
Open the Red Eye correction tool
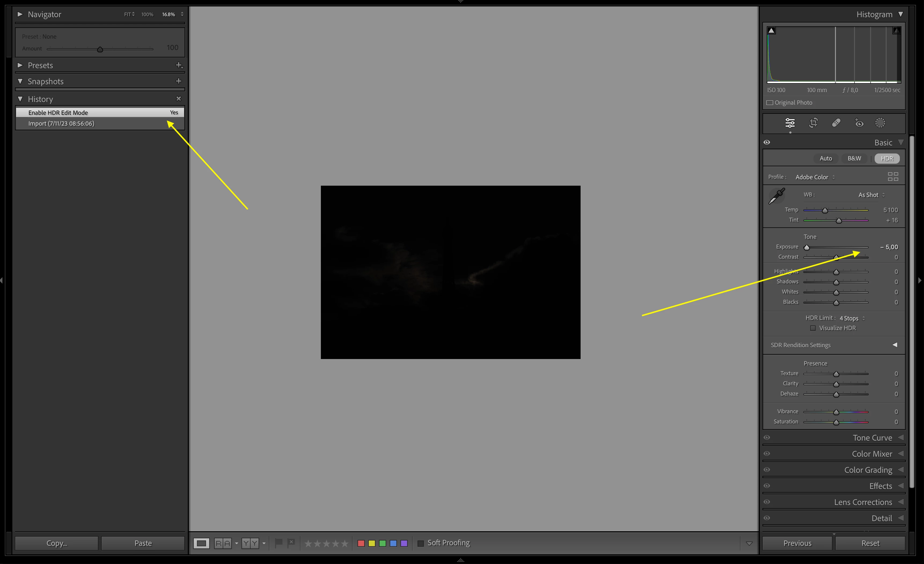tap(859, 123)
